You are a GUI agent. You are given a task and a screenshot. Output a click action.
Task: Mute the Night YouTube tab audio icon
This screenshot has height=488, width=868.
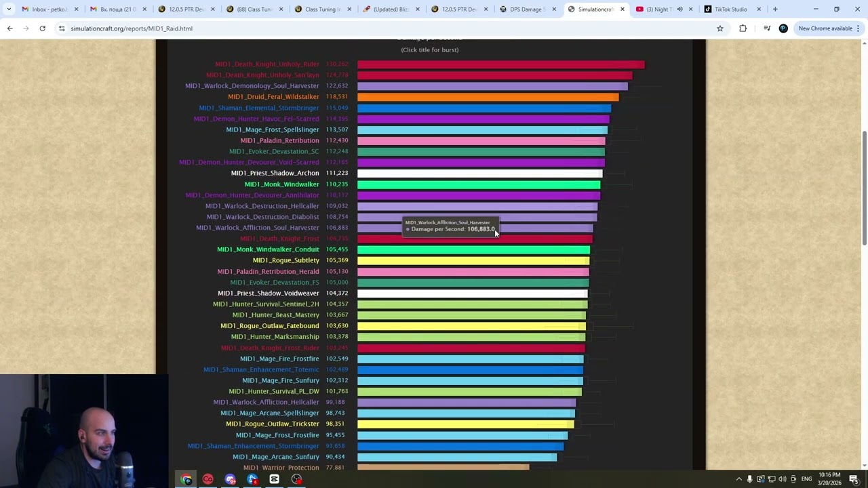pyautogui.click(x=679, y=9)
